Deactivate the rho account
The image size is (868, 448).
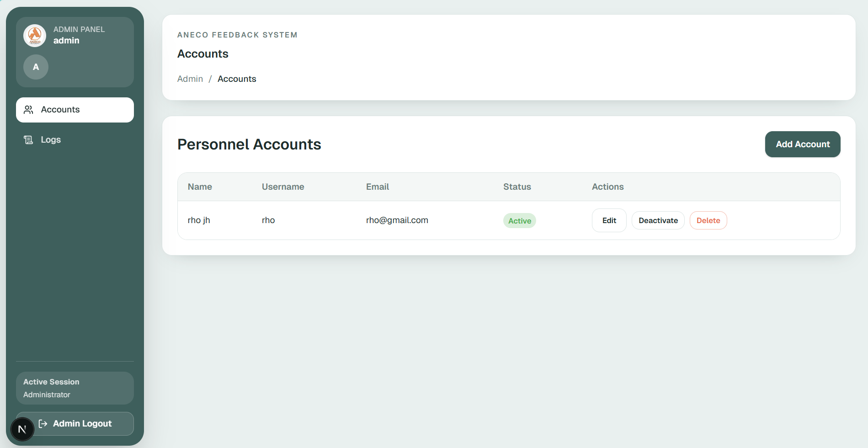coord(658,220)
